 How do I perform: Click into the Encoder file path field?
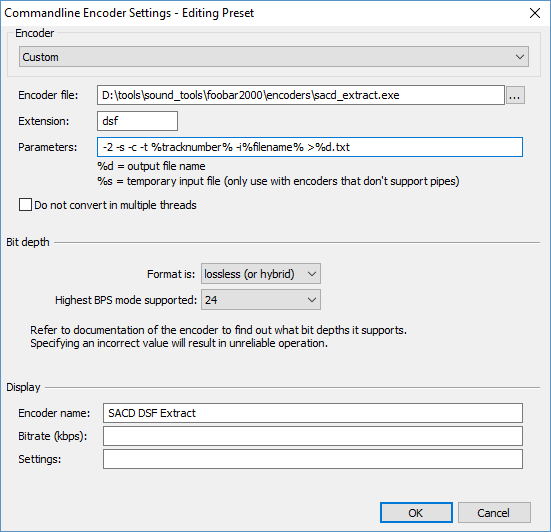(301, 95)
